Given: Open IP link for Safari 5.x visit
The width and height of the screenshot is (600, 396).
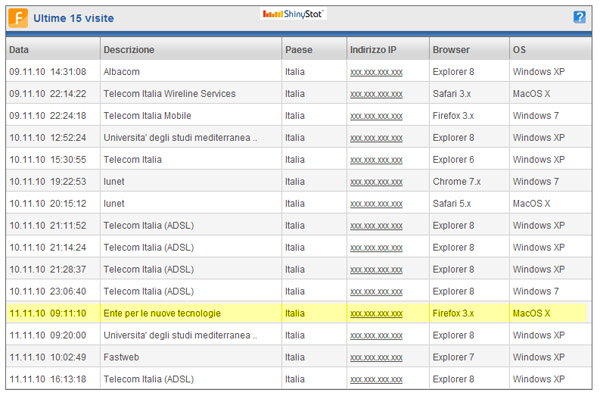Looking at the screenshot, I should (376, 204).
